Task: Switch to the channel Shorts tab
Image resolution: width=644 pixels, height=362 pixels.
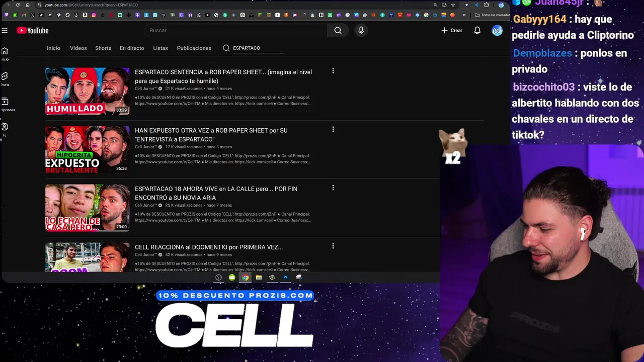Action: [x=103, y=48]
